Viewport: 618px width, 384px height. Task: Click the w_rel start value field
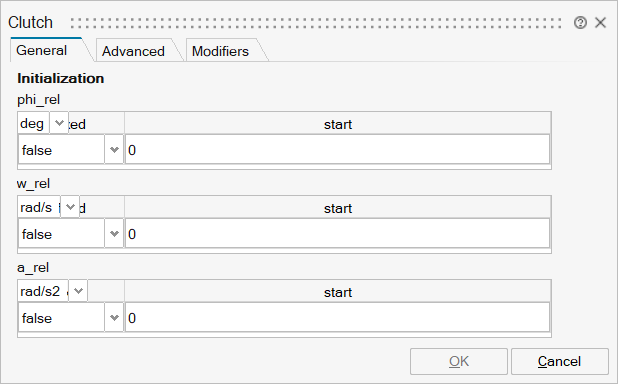point(337,234)
